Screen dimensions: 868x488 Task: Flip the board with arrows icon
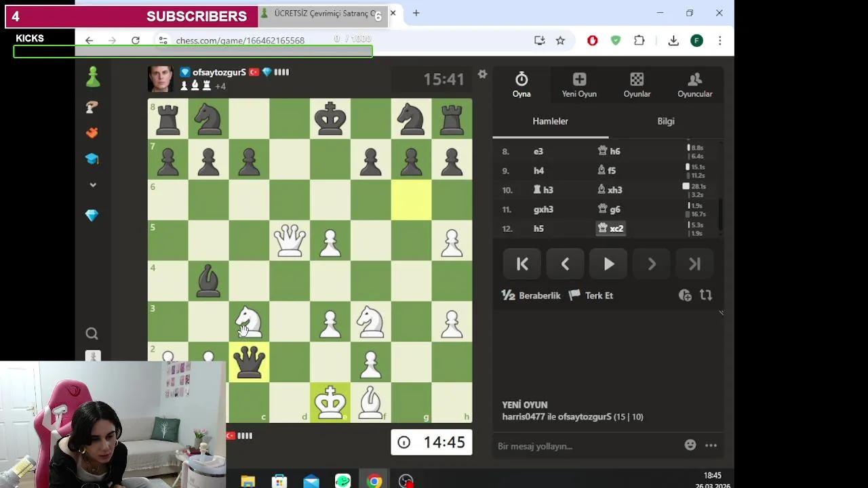click(706, 296)
